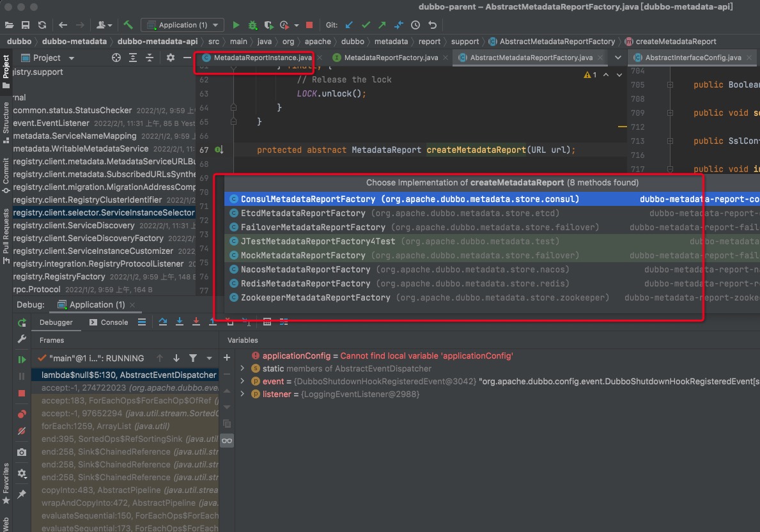
Task: Click locate/select opened file crosshair icon
Action: (x=116, y=58)
